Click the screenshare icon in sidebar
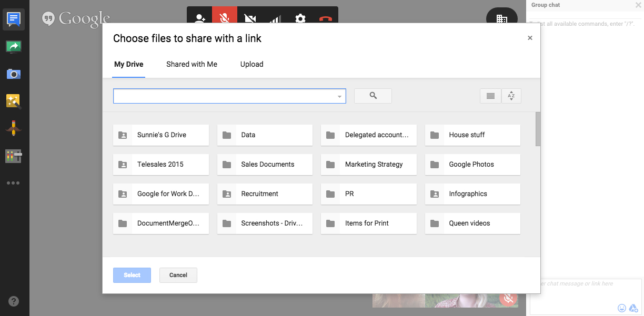Viewport: 644px width, 316px height. 14,47
